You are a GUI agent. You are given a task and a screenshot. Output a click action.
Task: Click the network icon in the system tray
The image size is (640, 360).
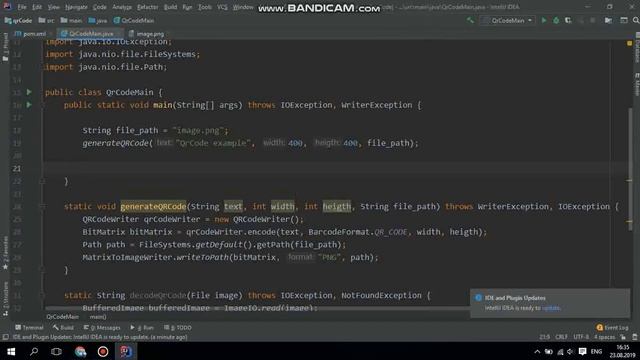pos(560,351)
